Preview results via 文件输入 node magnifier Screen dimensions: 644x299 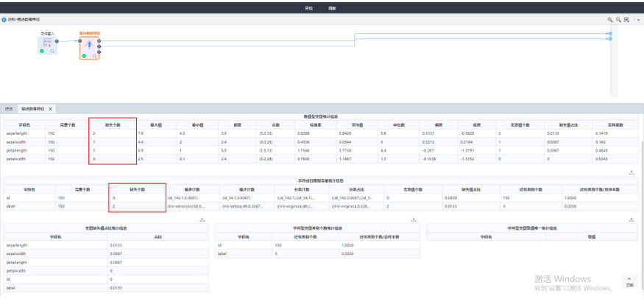click(x=52, y=52)
